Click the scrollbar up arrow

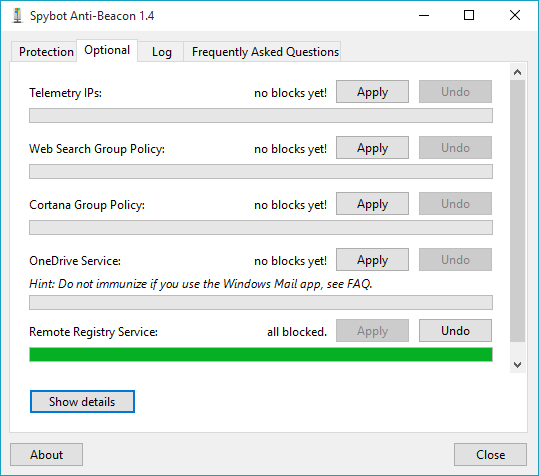coord(517,72)
